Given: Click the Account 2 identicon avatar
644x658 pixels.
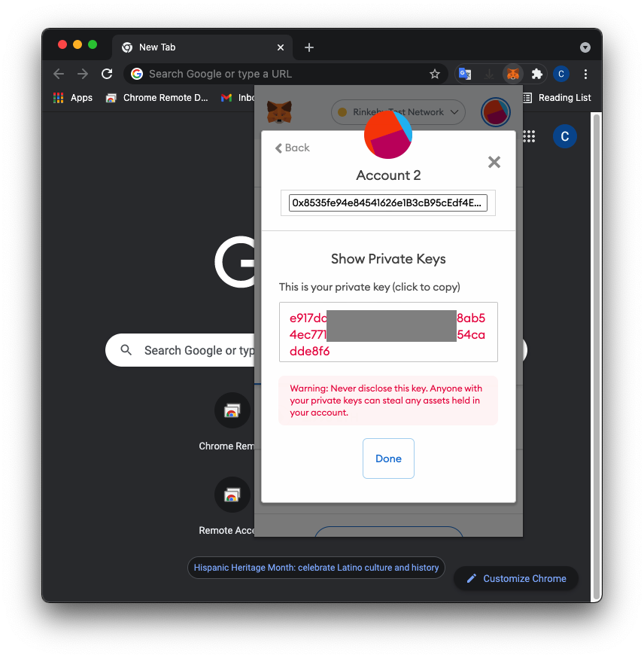Looking at the screenshot, I should [x=388, y=135].
